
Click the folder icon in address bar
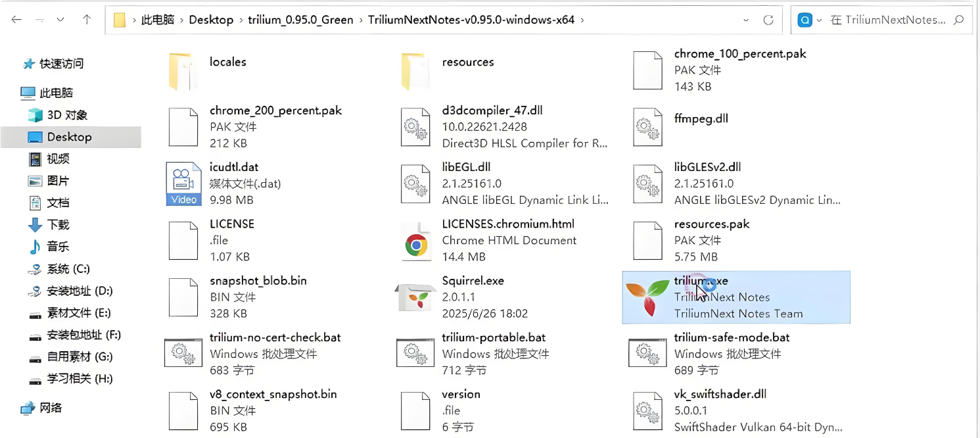[120, 20]
